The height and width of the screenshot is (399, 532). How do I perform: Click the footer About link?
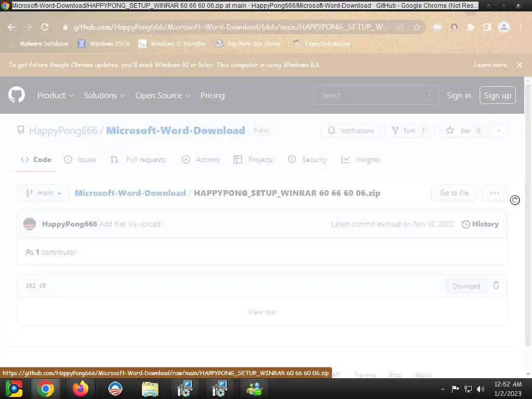pyautogui.click(x=423, y=375)
